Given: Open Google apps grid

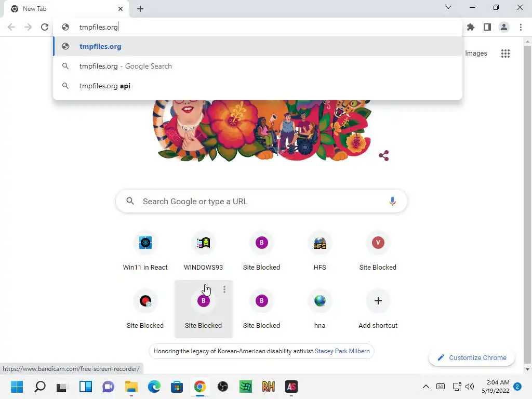Looking at the screenshot, I should pyautogui.click(x=505, y=54).
